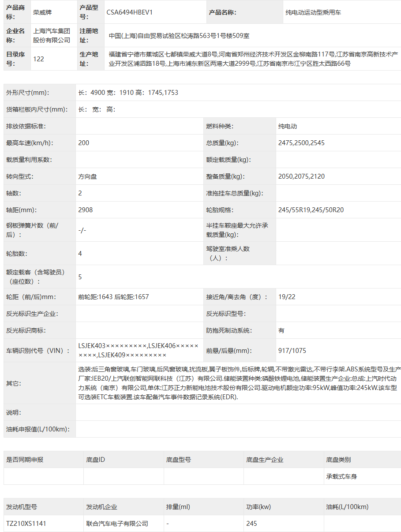Click the product model CSA6494HBEV1

coord(130,12)
